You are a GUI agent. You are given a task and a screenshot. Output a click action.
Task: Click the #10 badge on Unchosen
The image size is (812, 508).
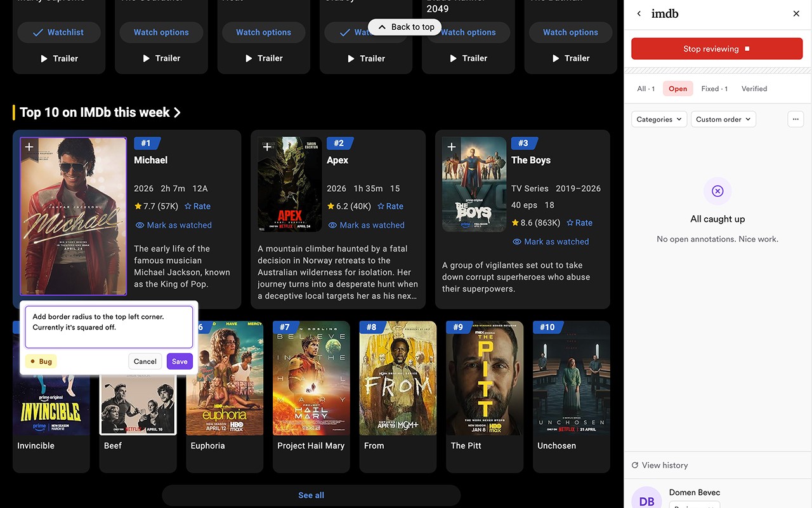pyautogui.click(x=547, y=328)
